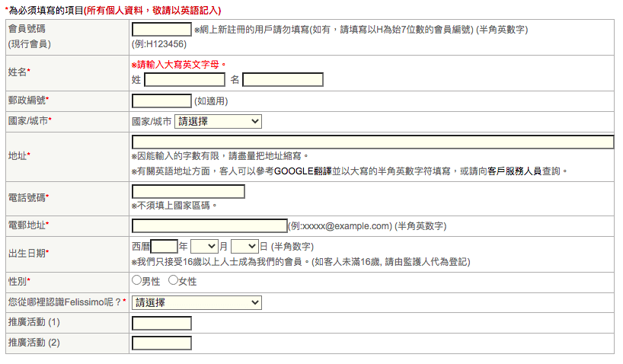This screenshot has width=623, height=364.
Task: Open the 您從哪裡認識Felissimo dropdown
Action: (x=197, y=302)
